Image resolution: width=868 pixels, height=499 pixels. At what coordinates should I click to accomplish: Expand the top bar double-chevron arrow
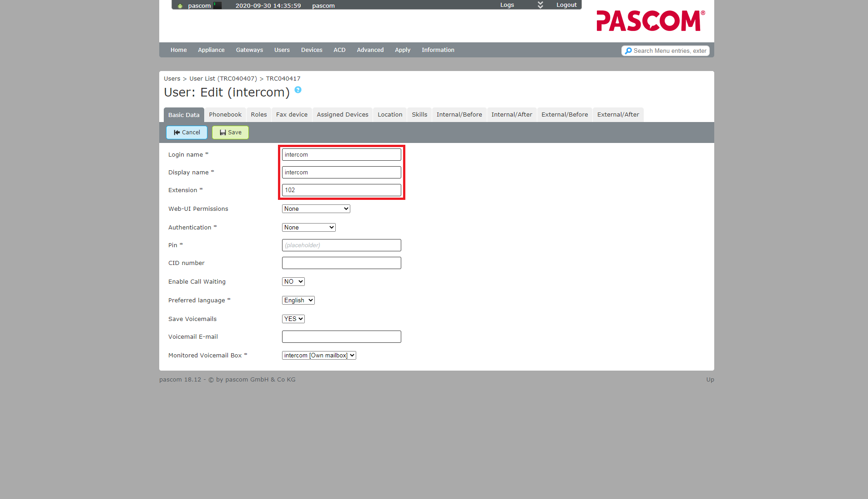coord(540,5)
